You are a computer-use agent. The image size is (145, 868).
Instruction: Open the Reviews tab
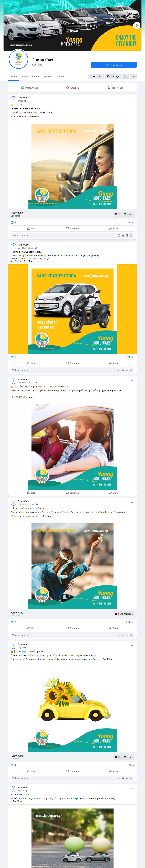[x=48, y=76]
